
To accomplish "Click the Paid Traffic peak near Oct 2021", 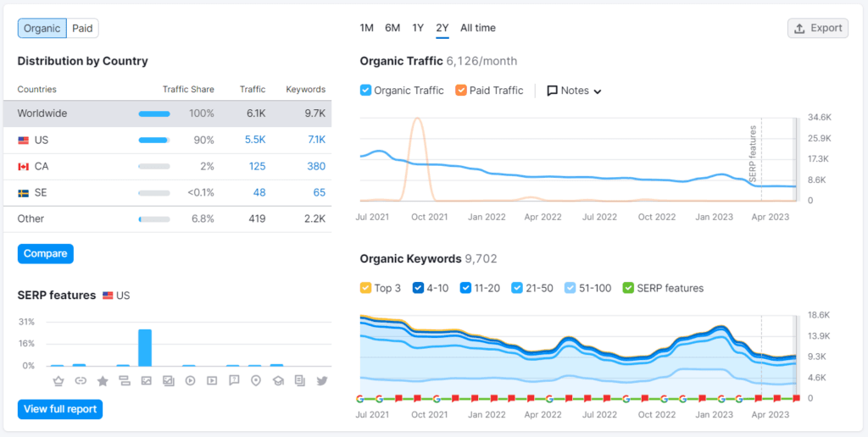I will tap(418, 119).
